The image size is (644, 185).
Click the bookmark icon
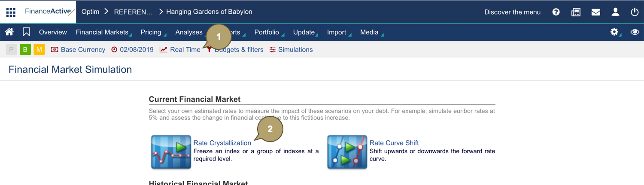pyautogui.click(x=27, y=32)
